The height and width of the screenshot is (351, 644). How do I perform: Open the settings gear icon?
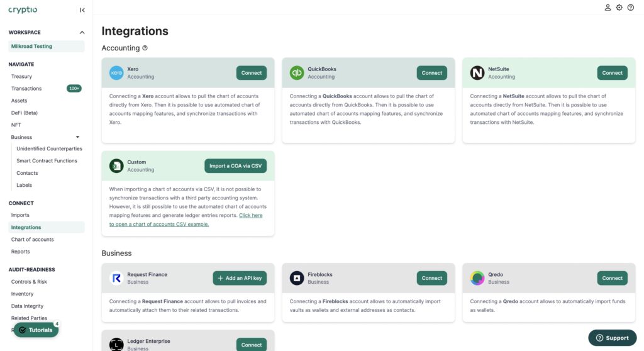tap(619, 8)
